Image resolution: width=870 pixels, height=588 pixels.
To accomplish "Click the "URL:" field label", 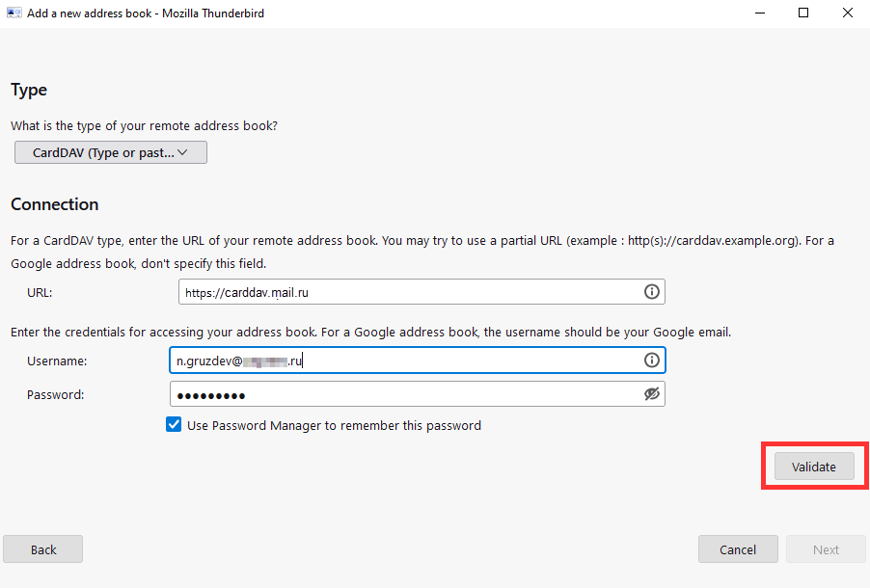I will point(41,292).
